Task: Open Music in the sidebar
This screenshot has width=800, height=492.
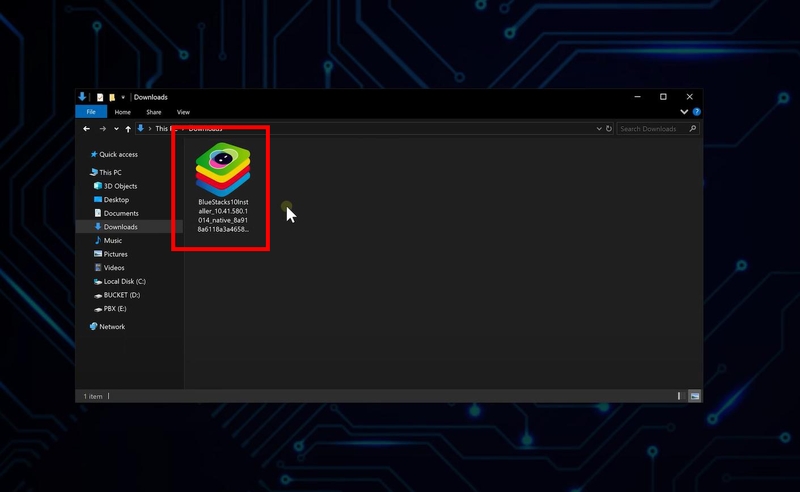Action: point(113,240)
